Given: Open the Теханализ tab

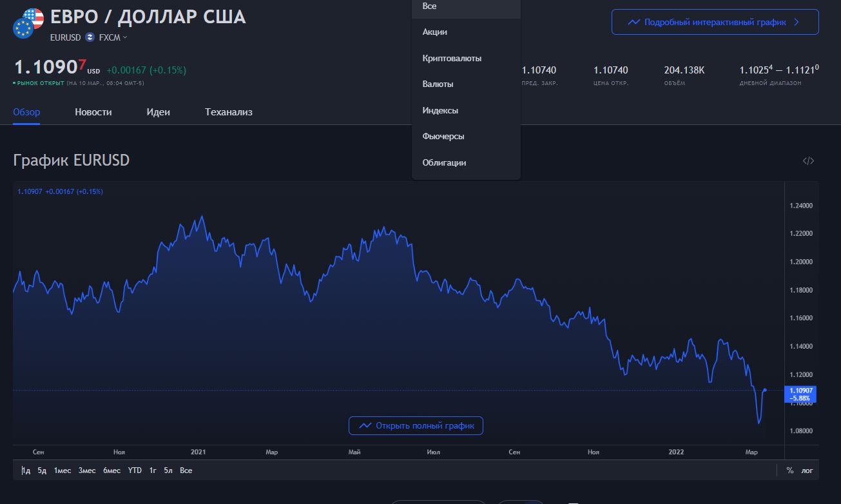Looking at the screenshot, I should [x=229, y=112].
